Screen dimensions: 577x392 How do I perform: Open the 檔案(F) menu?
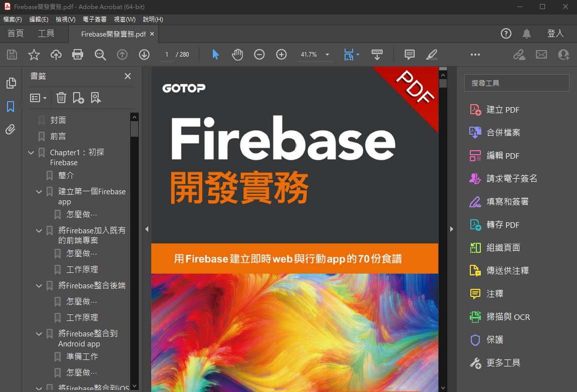click(13, 20)
